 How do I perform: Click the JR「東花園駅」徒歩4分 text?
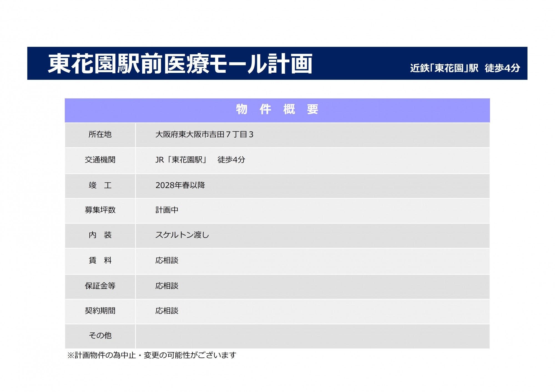[x=200, y=160]
